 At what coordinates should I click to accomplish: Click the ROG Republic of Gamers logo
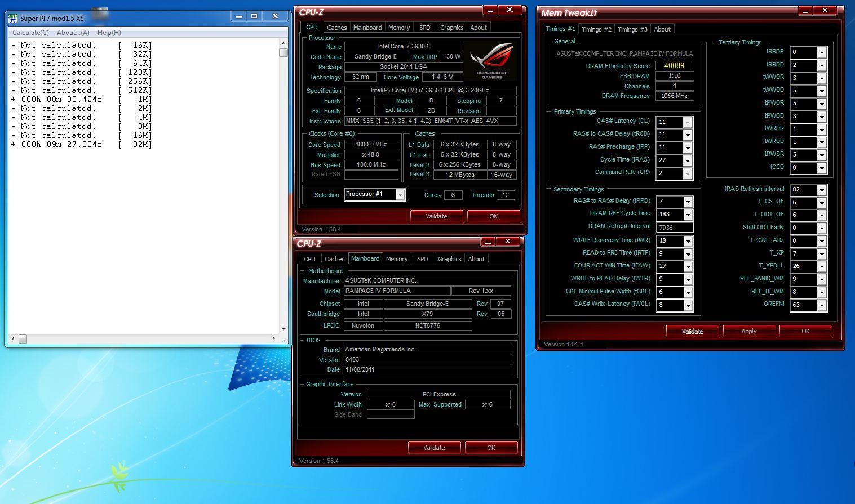click(x=492, y=60)
